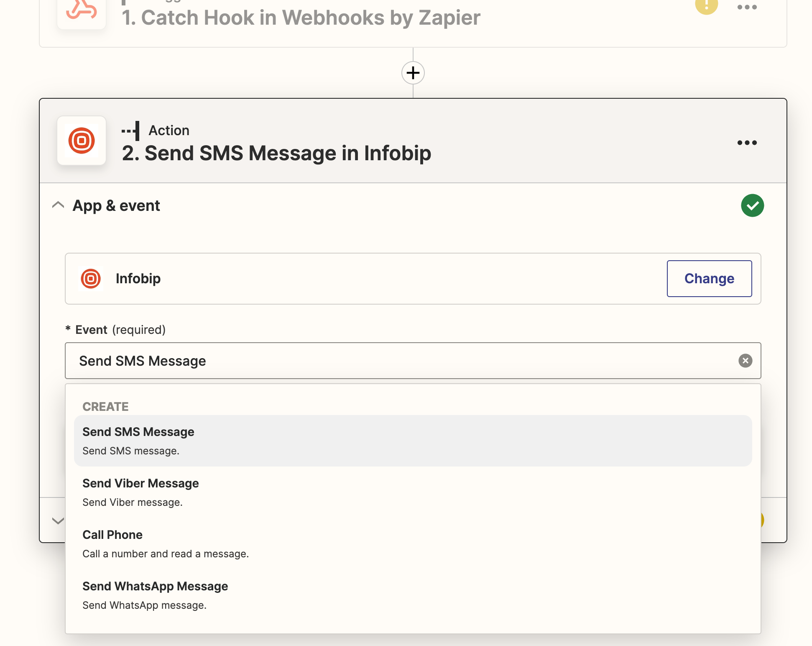This screenshot has height=646, width=812.
Task: Open the three-dot menu for Catch Hook step
Action: pyautogui.click(x=747, y=7)
